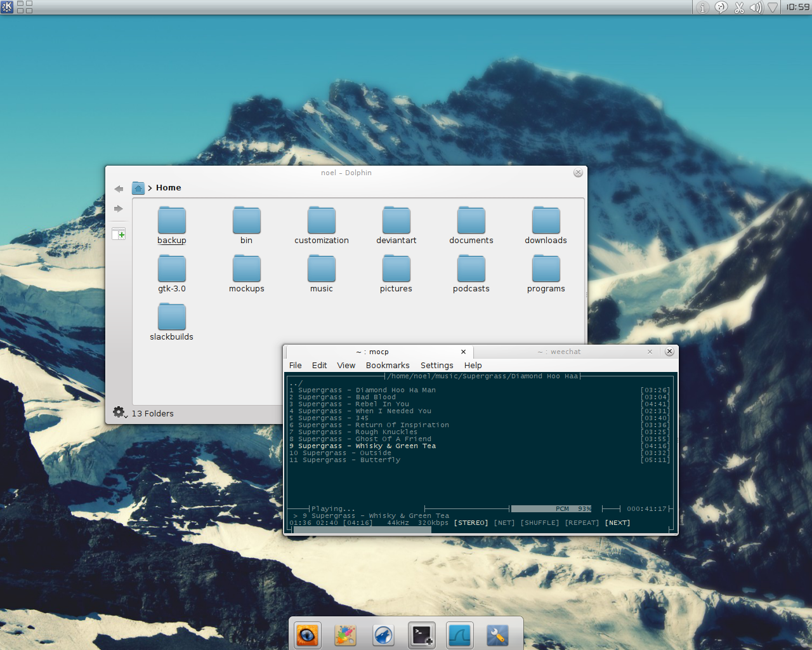Expand hidden system tray icons arrow
Image resolution: width=812 pixels, height=650 pixels.
tap(773, 8)
